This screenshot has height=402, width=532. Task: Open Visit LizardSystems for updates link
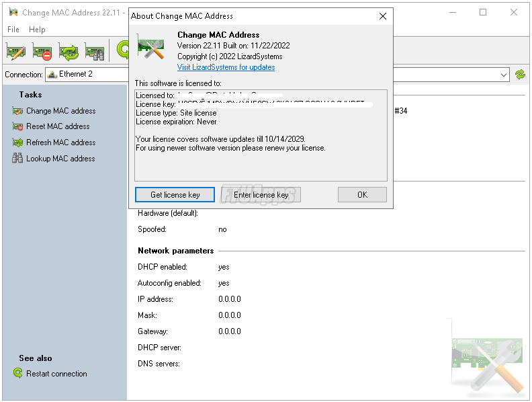226,67
